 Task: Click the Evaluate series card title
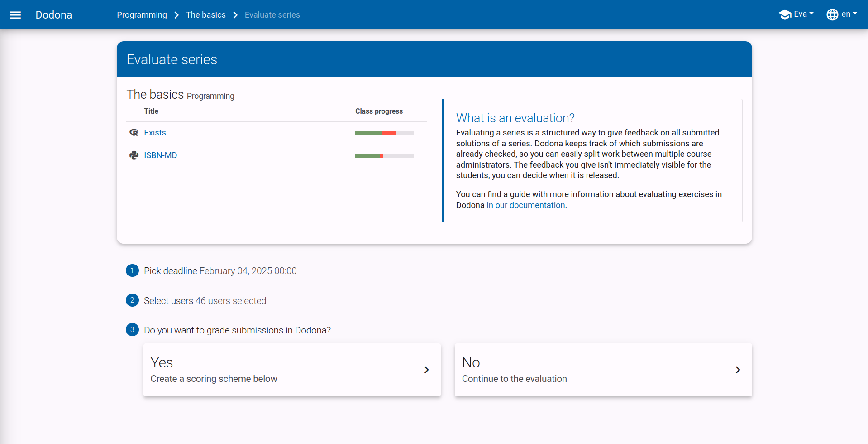[x=172, y=59]
